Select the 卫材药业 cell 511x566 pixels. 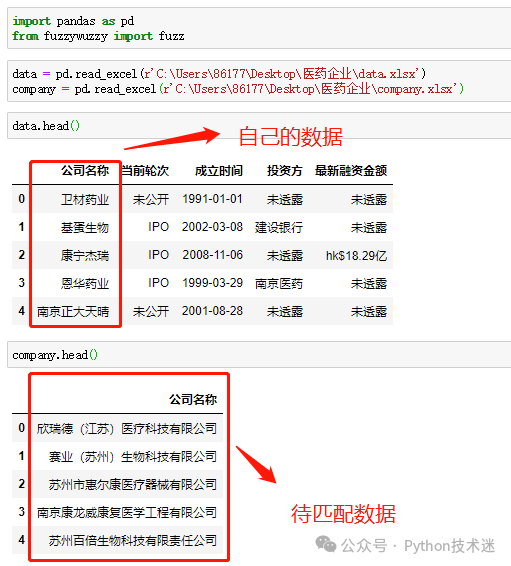tap(85, 199)
